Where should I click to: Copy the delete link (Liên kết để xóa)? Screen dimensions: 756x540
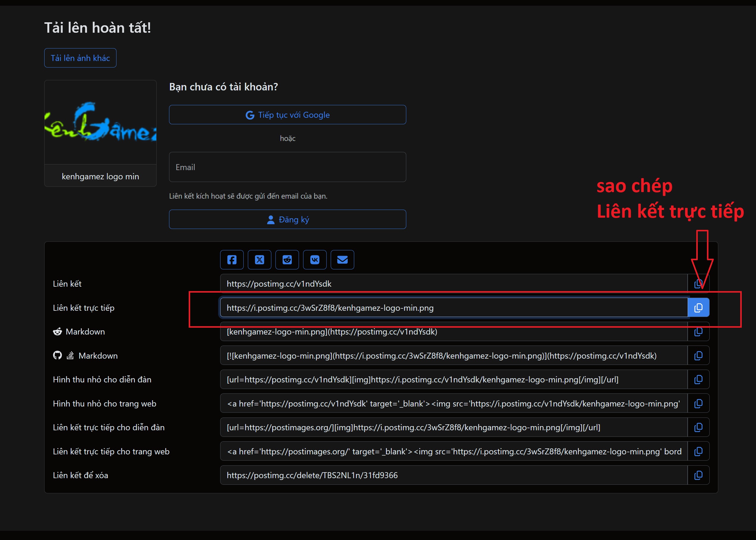(698, 475)
